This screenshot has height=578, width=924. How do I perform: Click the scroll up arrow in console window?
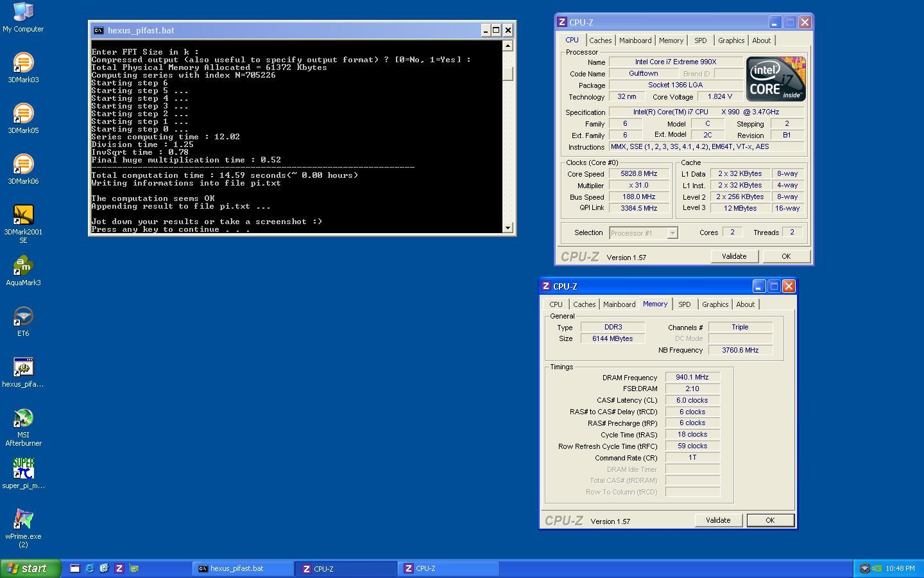pyautogui.click(x=508, y=46)
